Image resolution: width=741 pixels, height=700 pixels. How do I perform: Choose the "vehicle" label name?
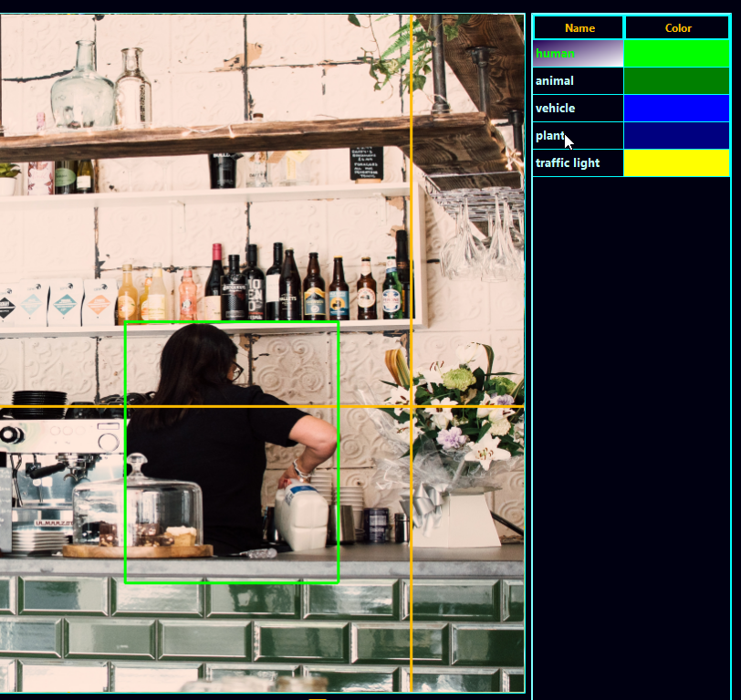point(578,109)
